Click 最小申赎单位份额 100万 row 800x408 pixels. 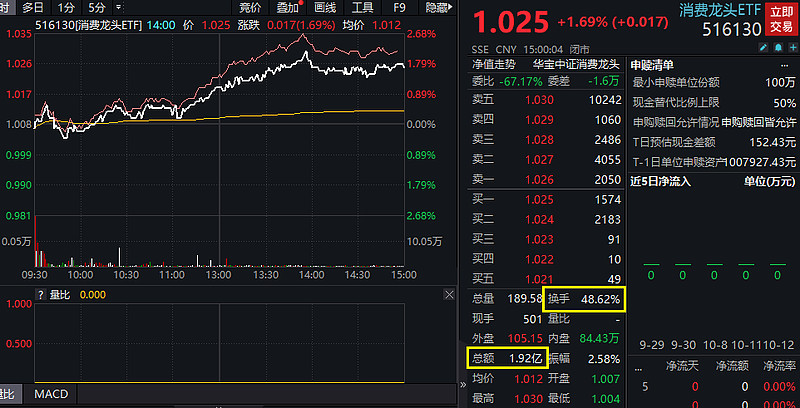(714, 82)
